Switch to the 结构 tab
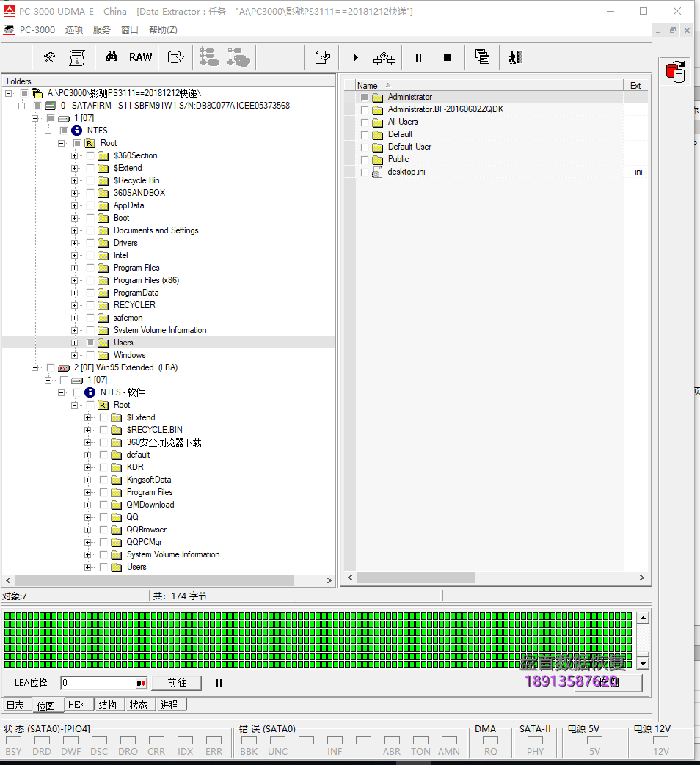 108,705
